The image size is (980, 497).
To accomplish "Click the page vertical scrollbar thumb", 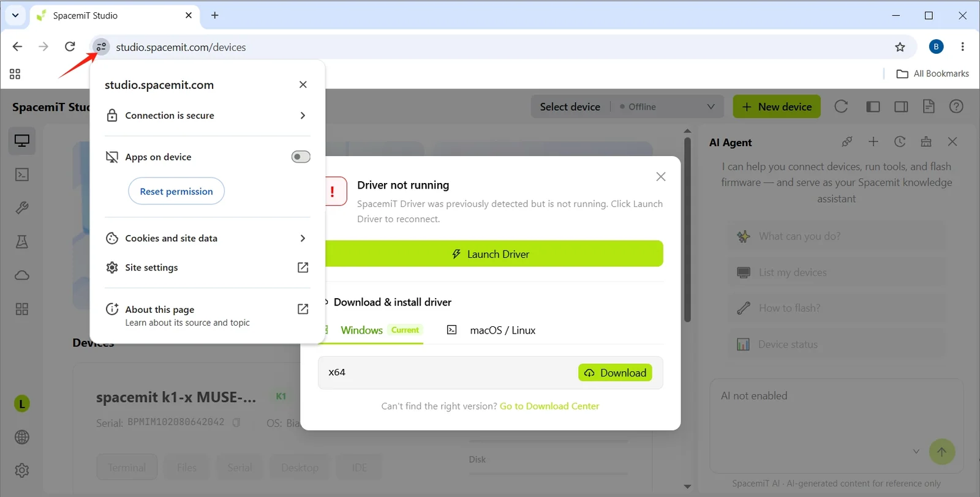I will click(x=687, y=230).
